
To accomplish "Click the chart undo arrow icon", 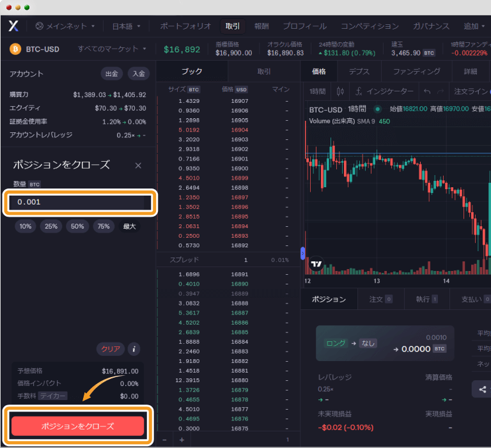I will pos(427,91).
